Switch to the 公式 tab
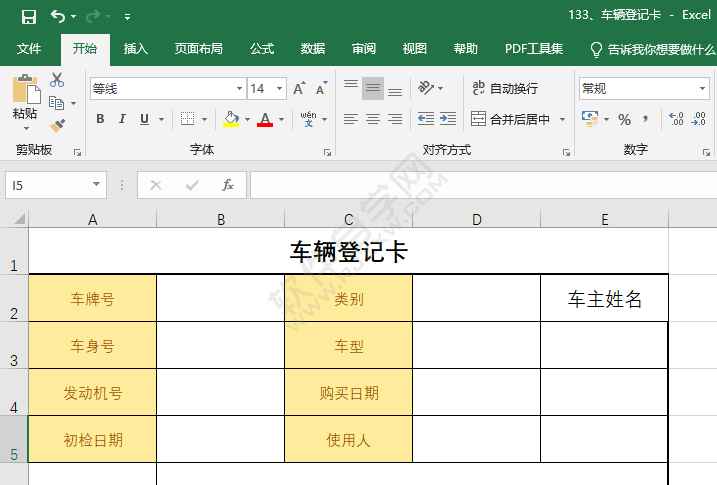 tap(262, 49)
